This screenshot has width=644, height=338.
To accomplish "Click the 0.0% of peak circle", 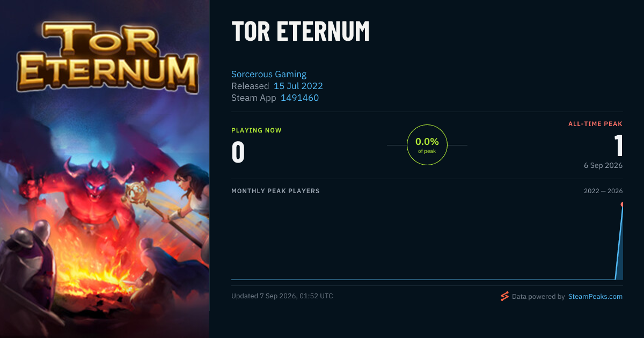I will (x=427, y=145).
